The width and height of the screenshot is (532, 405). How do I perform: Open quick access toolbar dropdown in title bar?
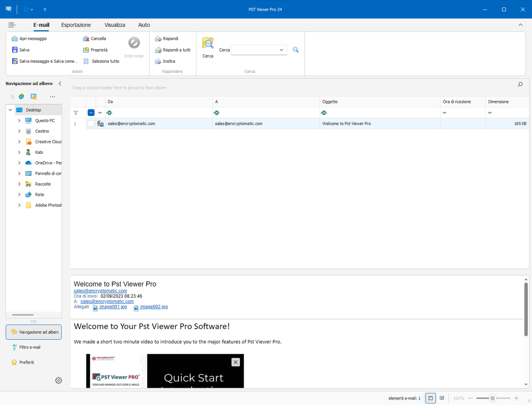[45, 10]
